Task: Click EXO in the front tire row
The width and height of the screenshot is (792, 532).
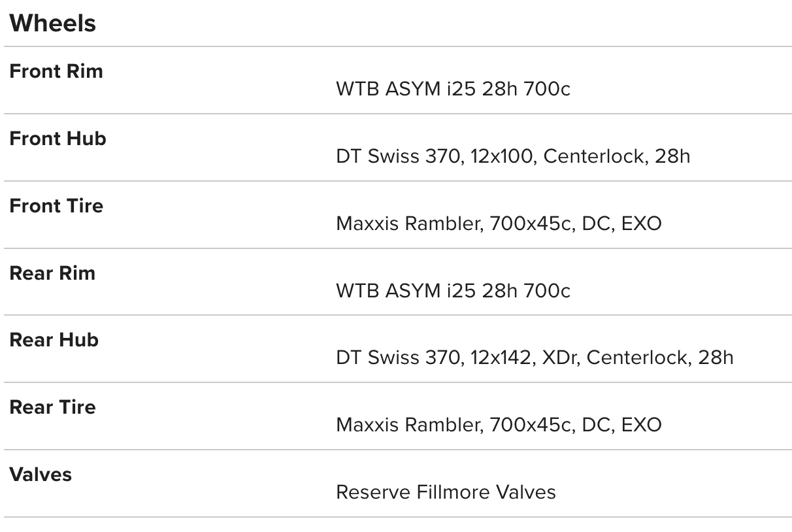Action: click(x=641, y=224)
